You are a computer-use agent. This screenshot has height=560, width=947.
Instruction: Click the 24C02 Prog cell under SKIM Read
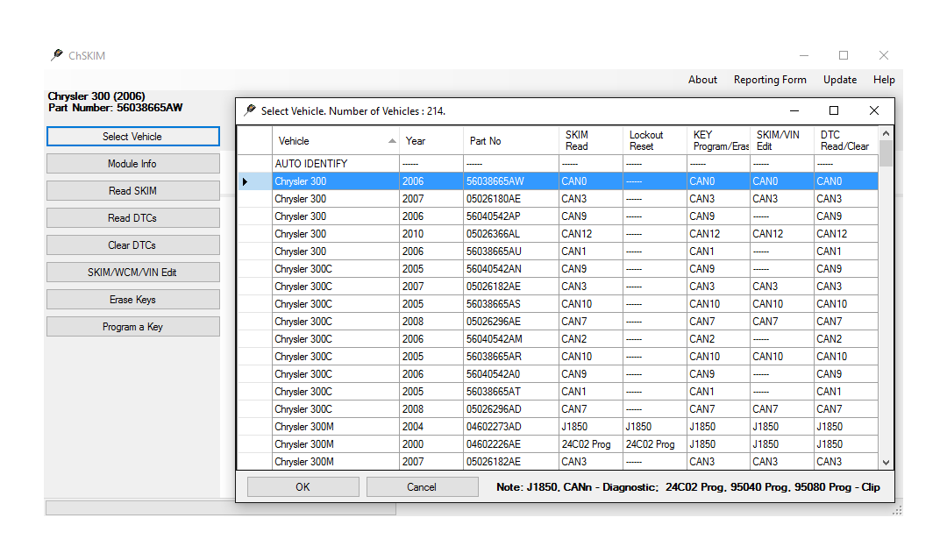click(x=591, y=443)
